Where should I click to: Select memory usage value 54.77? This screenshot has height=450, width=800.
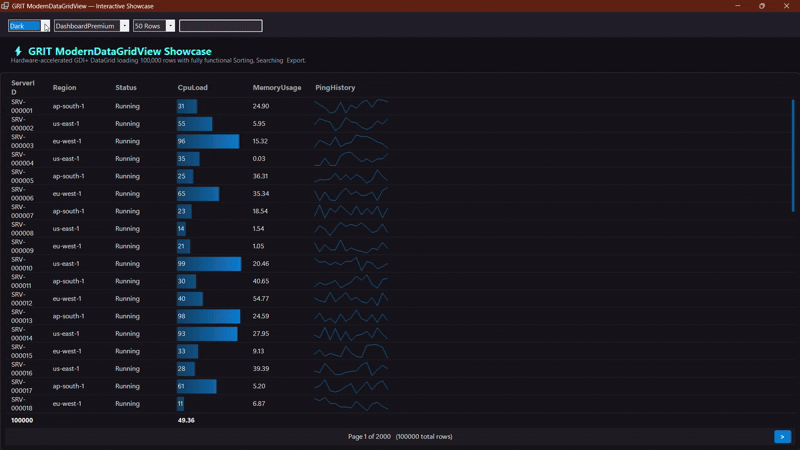(x=261, y=298)
